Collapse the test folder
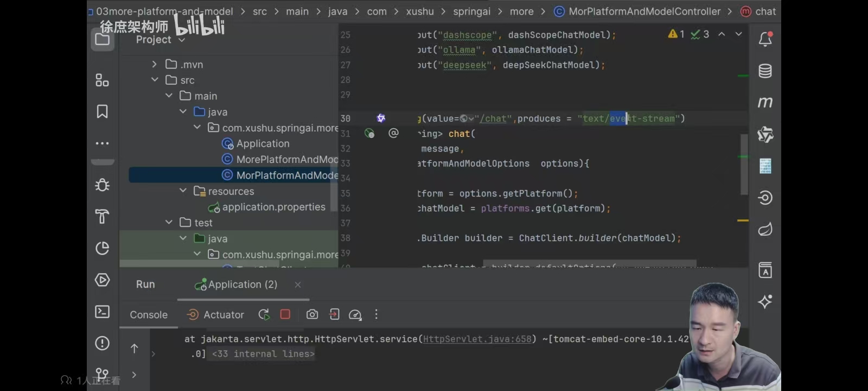The image size is (868, 391). tap(169, 222)
